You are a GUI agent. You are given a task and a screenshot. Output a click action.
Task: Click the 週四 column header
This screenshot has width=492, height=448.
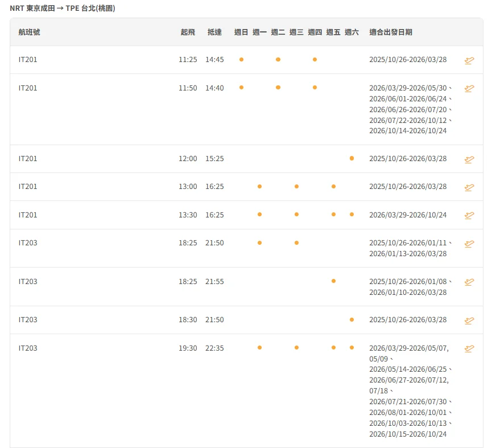[x=315, y=32]
